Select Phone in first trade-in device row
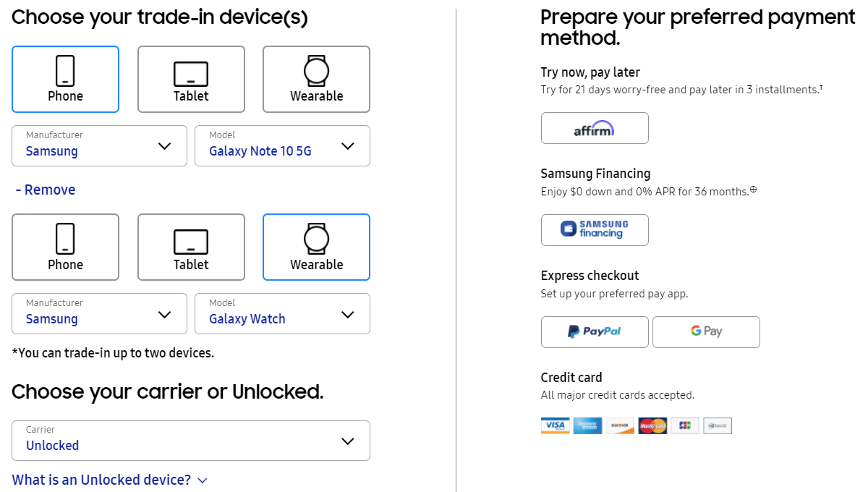 [65, 80]
